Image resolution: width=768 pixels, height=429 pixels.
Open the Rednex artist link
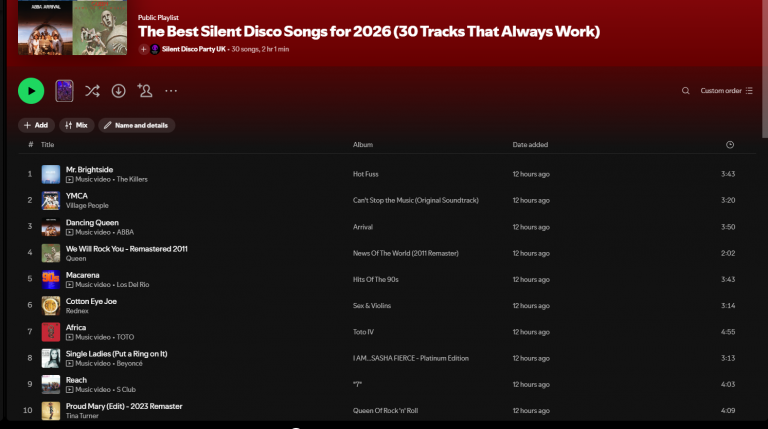[77, 311]
